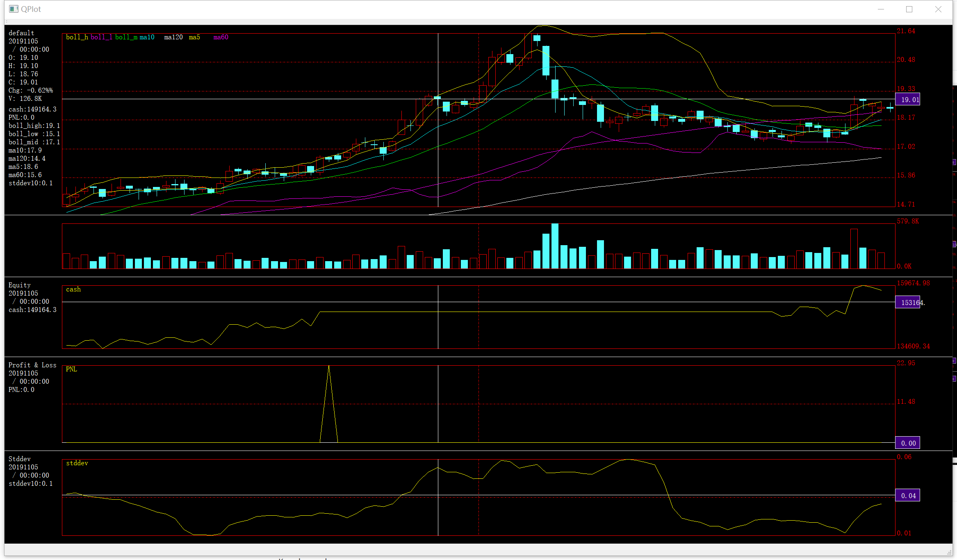Image resolution: width=957 pixels, height=560 pixels.
Task: Click the 0.00 PNL axis marker
Action: pos(907,443)
